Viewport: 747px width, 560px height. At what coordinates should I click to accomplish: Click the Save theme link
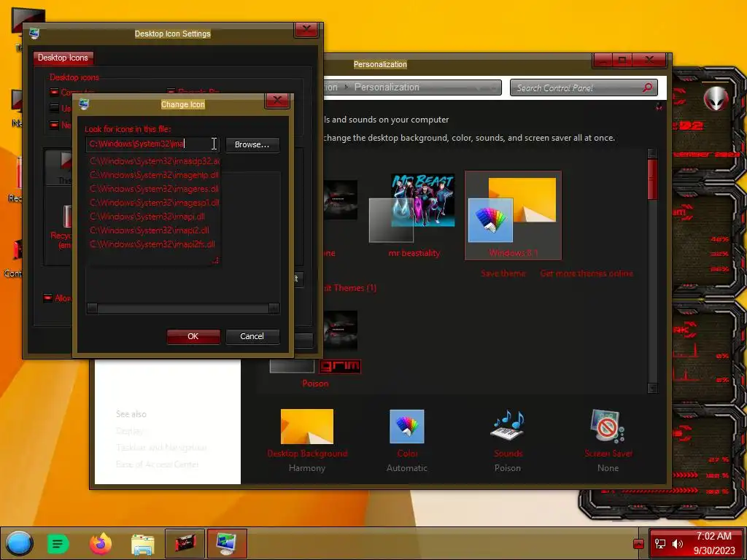click(x=503, y=273)
